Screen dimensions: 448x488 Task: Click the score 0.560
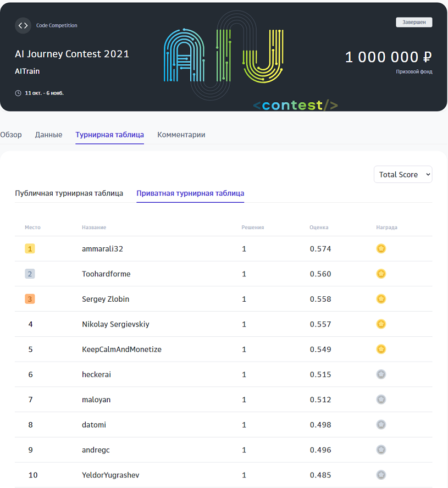pos(320,274)
